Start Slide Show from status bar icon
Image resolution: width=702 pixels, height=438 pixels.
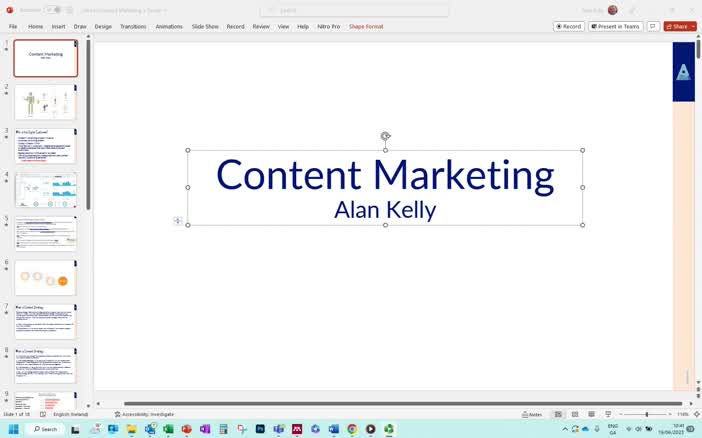[x=608, y=414]
